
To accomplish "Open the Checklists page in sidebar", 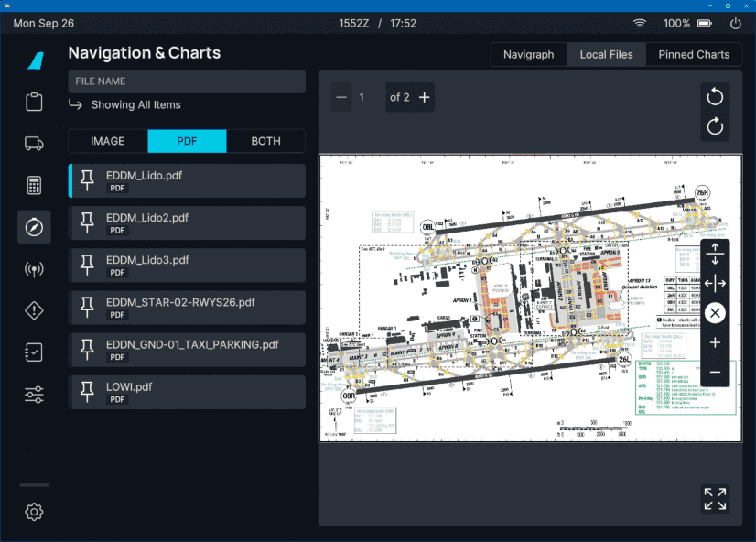I will tap(34, 353).
